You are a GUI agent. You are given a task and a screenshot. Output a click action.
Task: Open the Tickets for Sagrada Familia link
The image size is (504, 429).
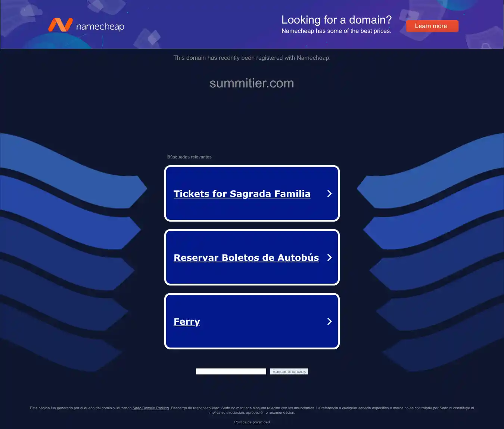pyautogui.click(x=242, y=194)
